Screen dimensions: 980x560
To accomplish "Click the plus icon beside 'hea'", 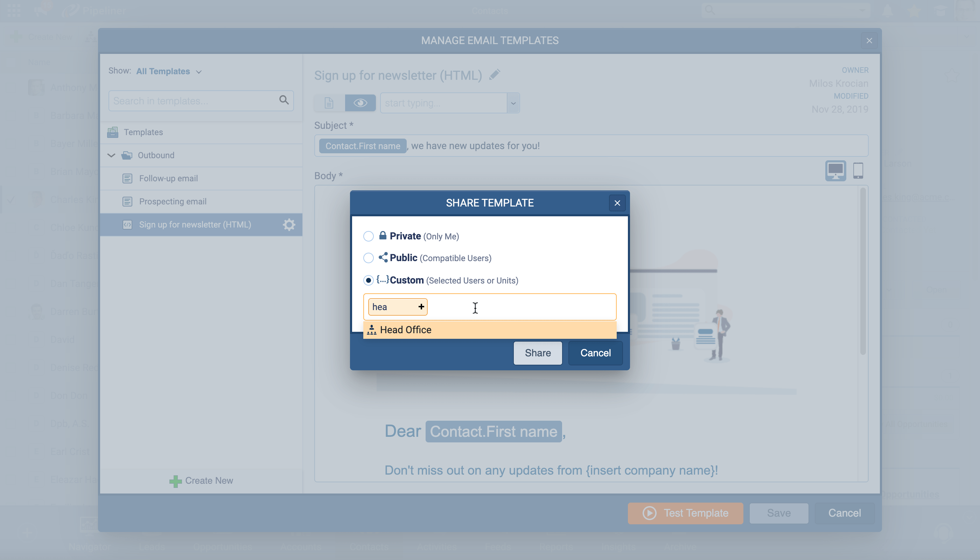I will pos(421,307).
